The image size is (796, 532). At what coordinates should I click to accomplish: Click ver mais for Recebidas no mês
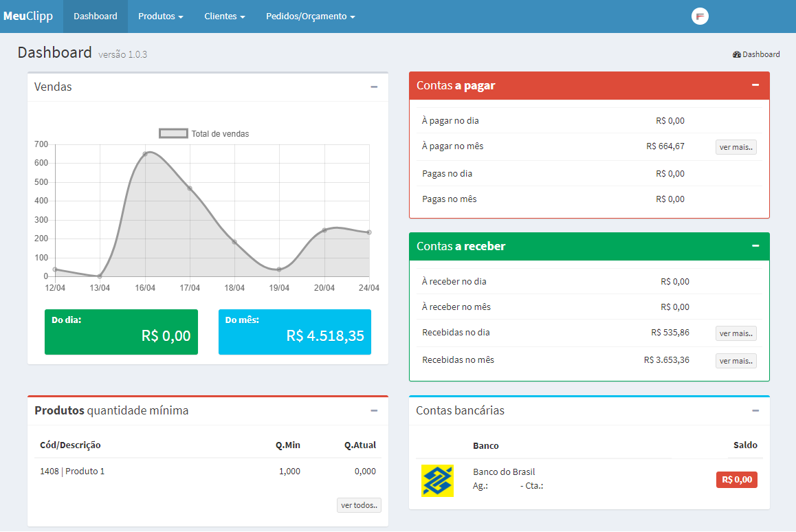pos(736,361)
